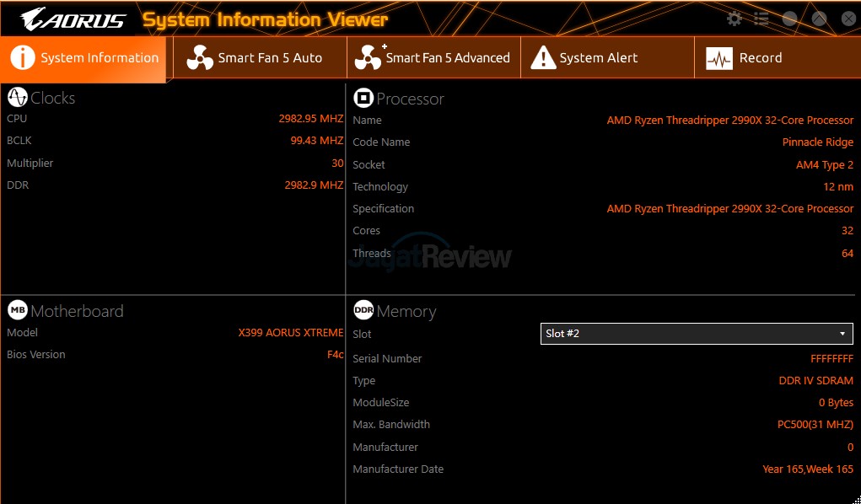
Task: Click the list view icon in title bar
Action: [x=761, y=19]
